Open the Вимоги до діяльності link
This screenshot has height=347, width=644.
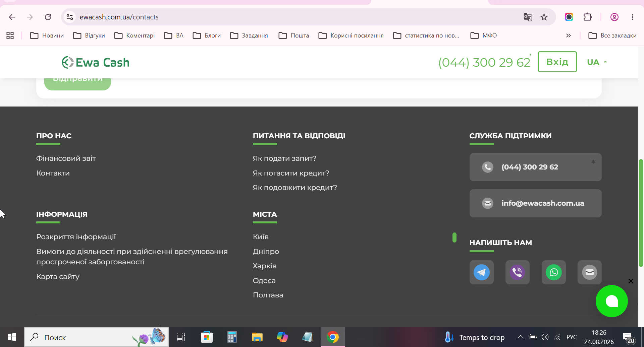point(132,257)
